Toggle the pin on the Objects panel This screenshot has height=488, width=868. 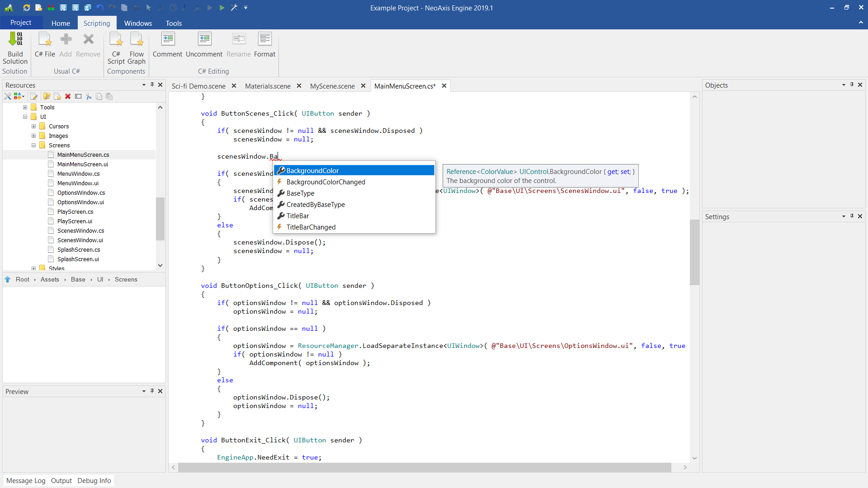[852, 84]
